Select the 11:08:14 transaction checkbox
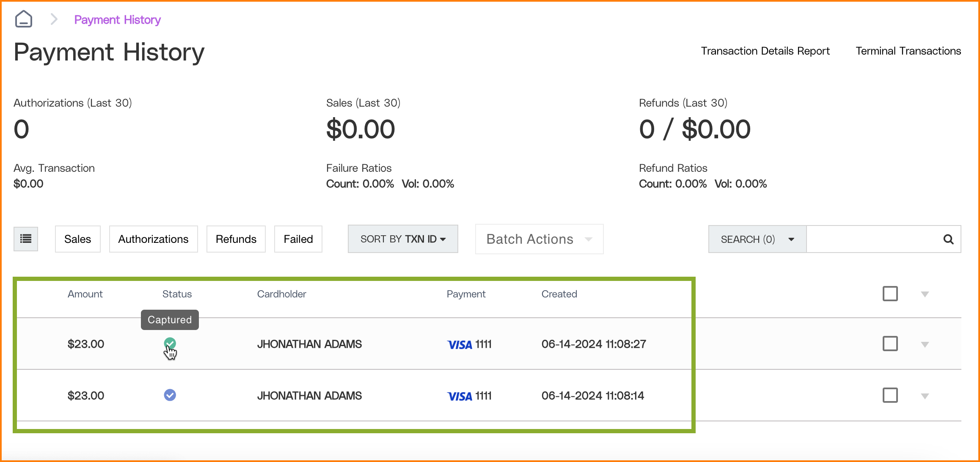The image size is (980, 462). [890, 395]
